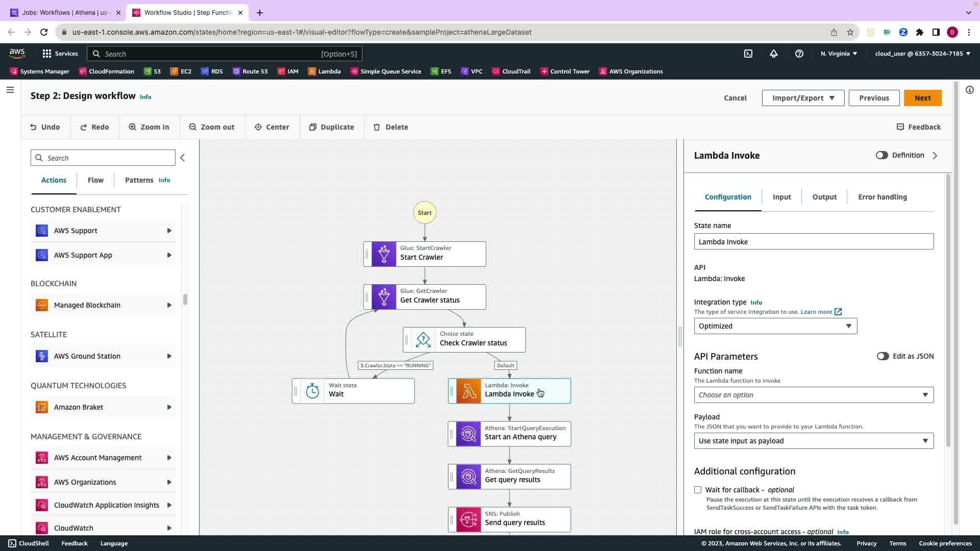The width and height of the screenshot is (980, 551).
Task: Toggle the Definition switch
Action: (x=881, y=155)
